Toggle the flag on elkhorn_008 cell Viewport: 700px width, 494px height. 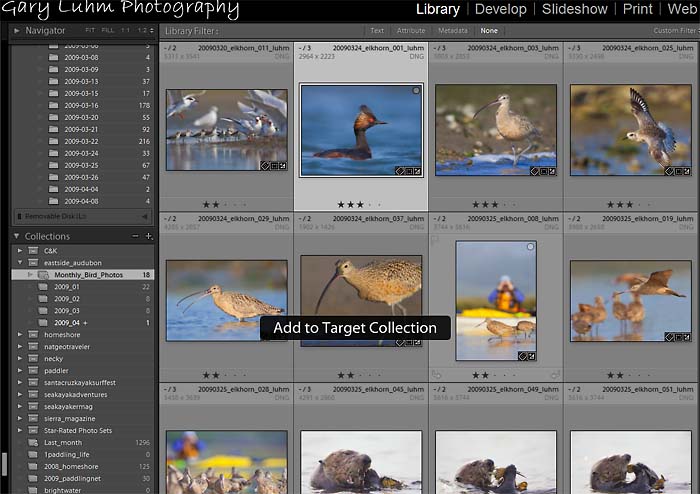tap(435, 240)
